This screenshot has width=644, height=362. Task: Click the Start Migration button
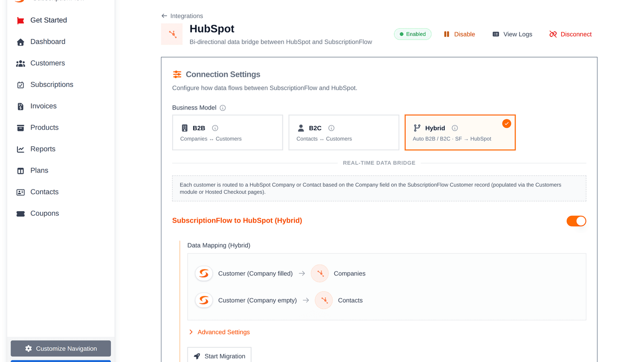[x=219, y=356]
